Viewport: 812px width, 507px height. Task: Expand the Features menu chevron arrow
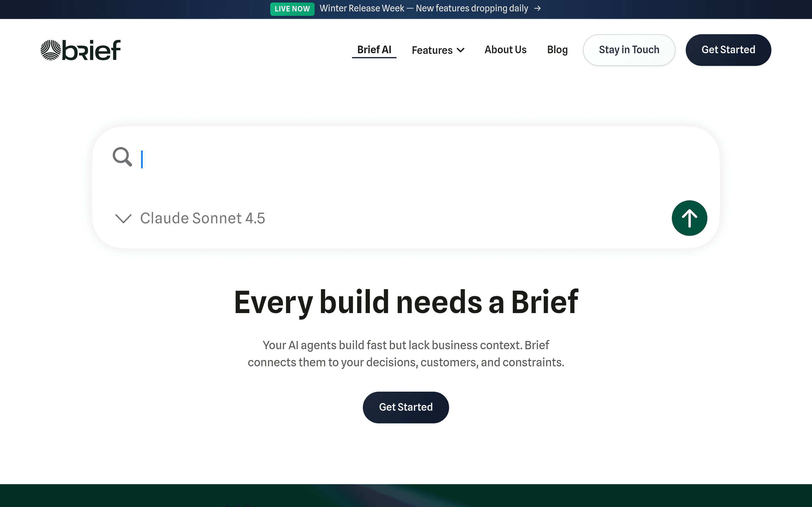pyautogui.click(x=461, y=50)
